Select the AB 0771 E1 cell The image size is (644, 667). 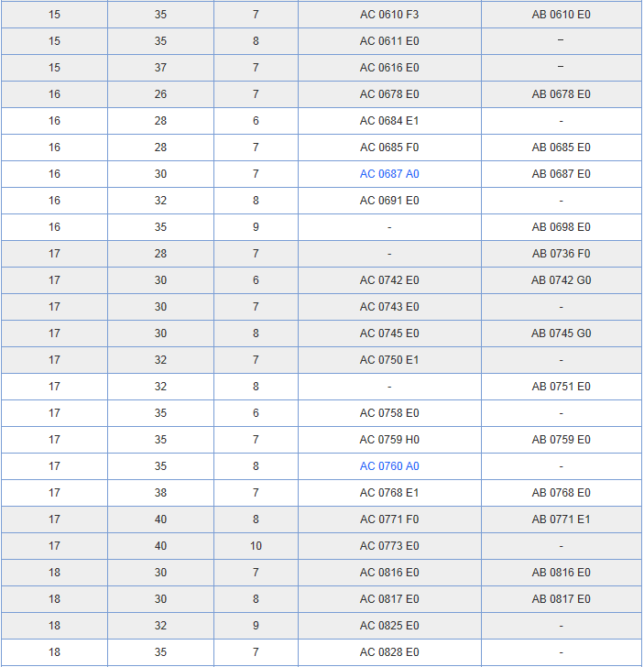(x=561, y=519)
